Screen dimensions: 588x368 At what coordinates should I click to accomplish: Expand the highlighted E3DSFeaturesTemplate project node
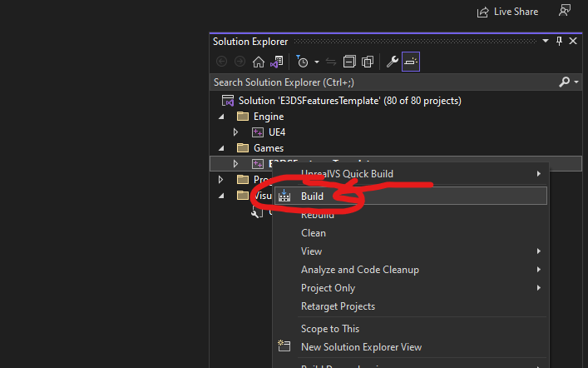(235, 164)
